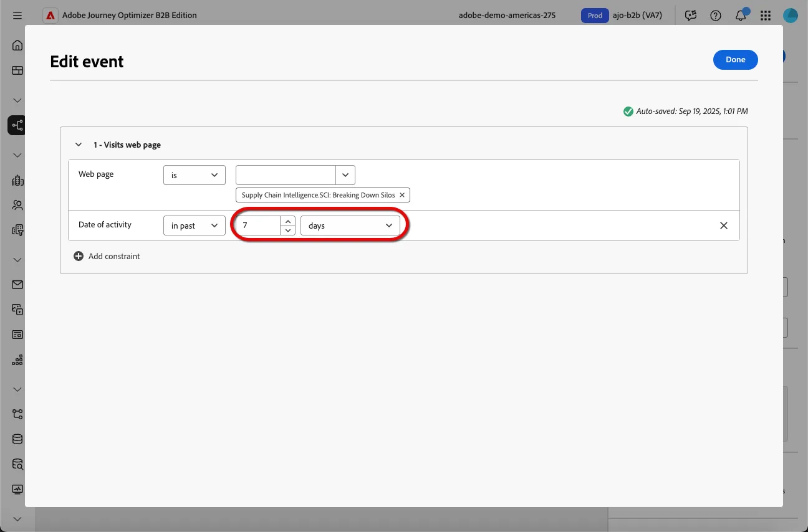Open the hamburger navigation menu
808x532 pixels.
click(17, 16)
